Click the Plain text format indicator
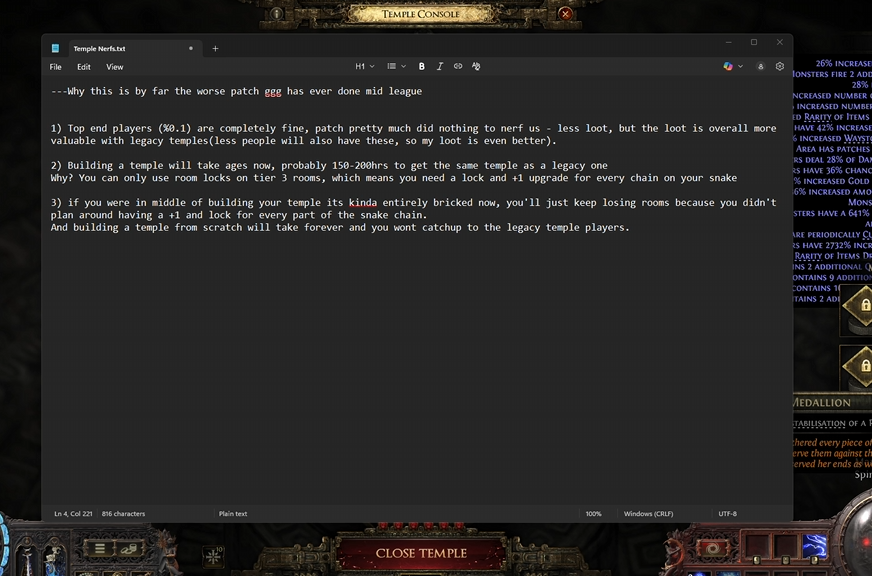This screenshot has width=872, height=576. tap(233, 514)
